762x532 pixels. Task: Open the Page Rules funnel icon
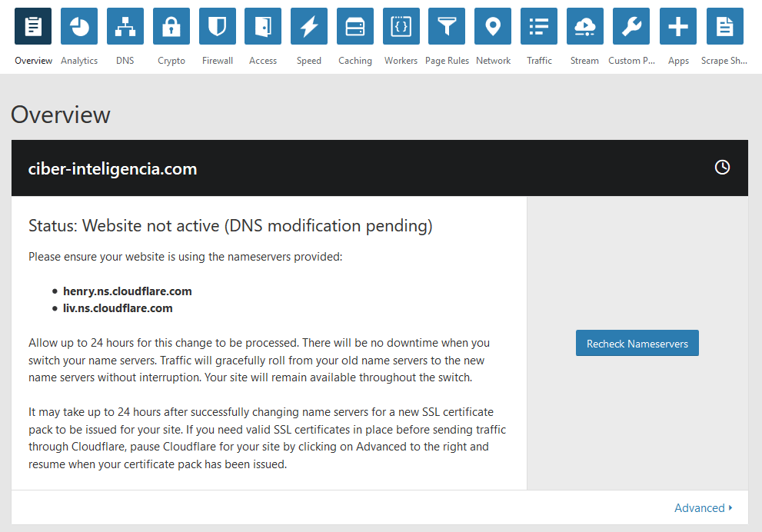click(x=447, y=26)
